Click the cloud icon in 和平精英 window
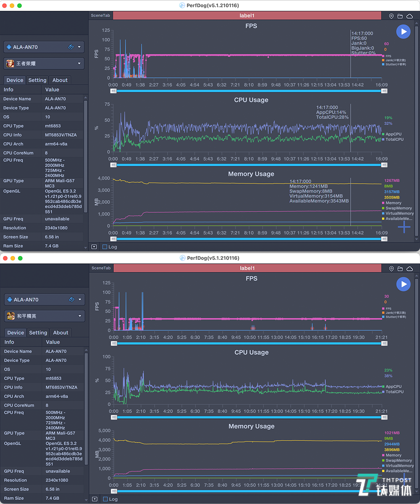420x504 pixels. (x=409, y=269)
